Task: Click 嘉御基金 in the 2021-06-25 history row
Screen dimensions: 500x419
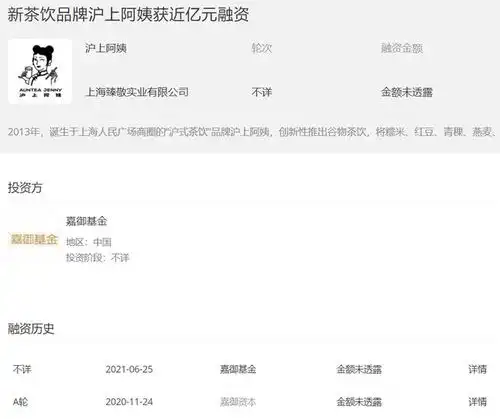Action: click(238, 369)
